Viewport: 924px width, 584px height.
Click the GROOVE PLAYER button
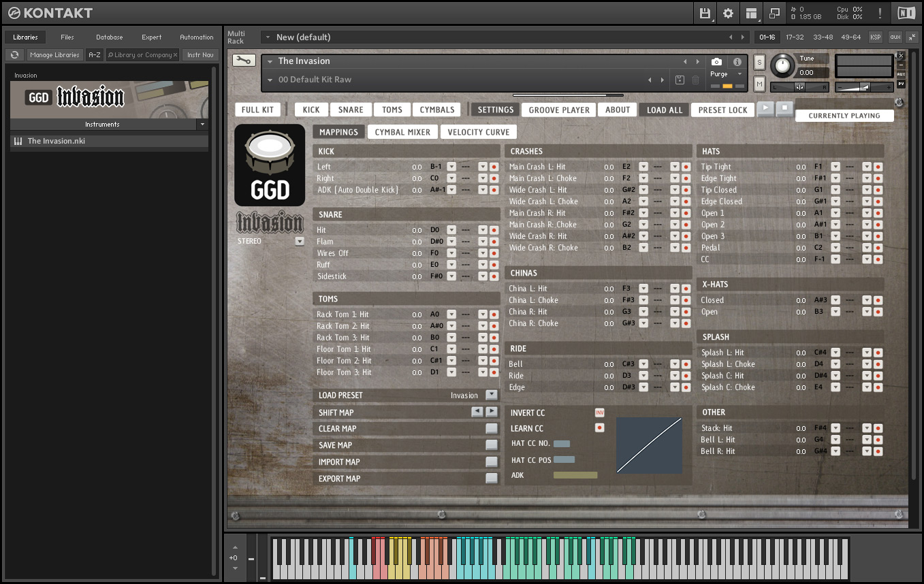click(x=559, y=110)
